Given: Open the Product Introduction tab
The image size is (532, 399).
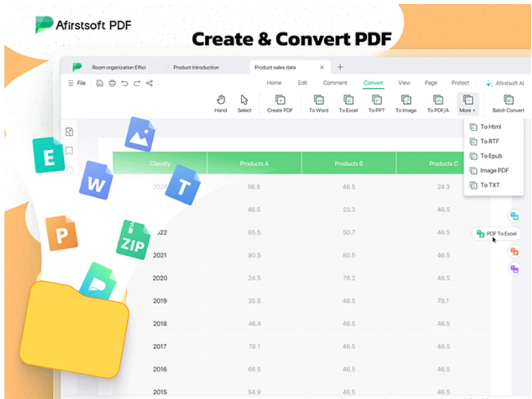Looking at the screenshot, I should pos(196,67).
